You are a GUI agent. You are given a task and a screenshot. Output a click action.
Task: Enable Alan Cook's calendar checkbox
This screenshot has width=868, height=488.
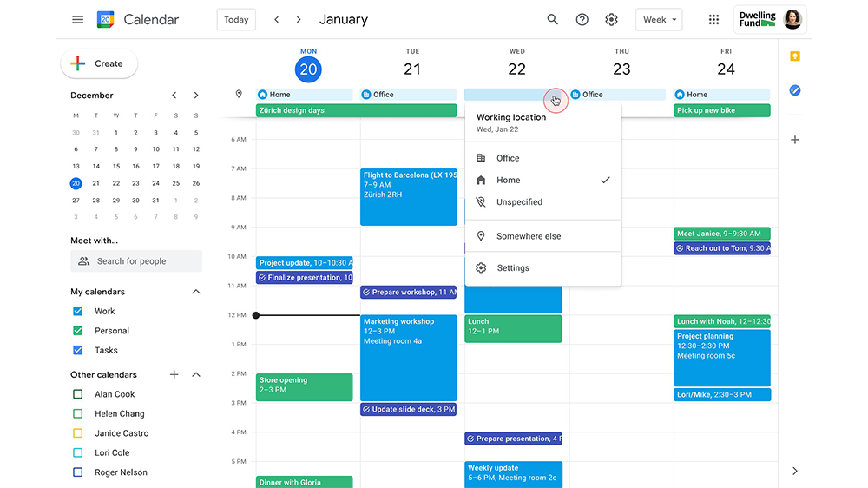78,394
